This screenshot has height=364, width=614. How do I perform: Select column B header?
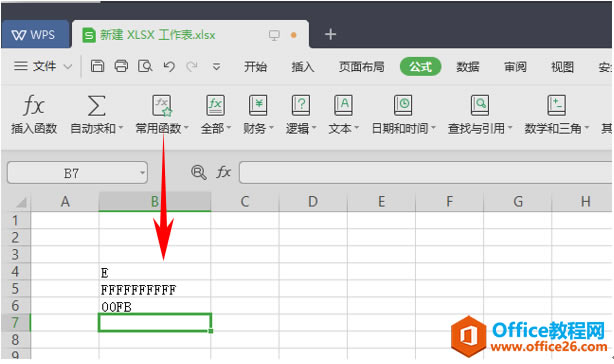(155, 202)
